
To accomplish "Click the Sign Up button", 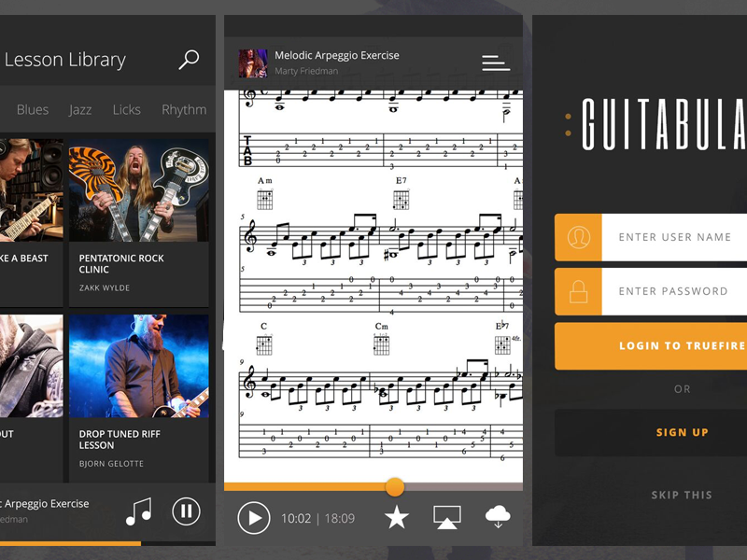I will 651,432.
